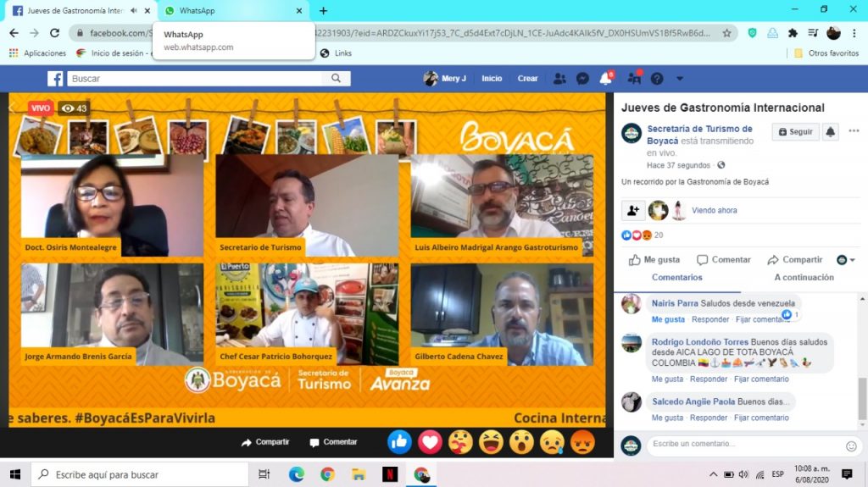Click the Seguir button

point(795,132)
